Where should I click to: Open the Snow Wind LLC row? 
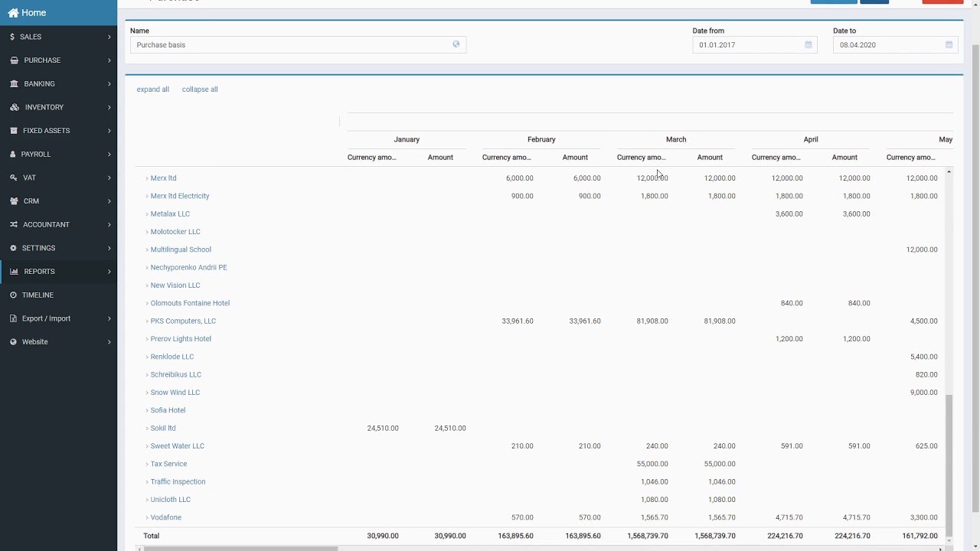pos(175,393)
